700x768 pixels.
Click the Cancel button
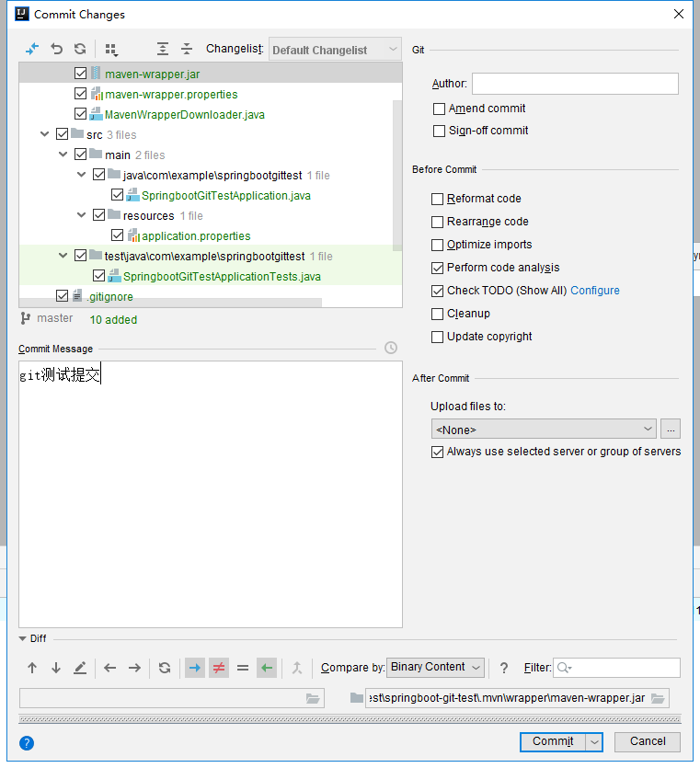coord(647,741)
